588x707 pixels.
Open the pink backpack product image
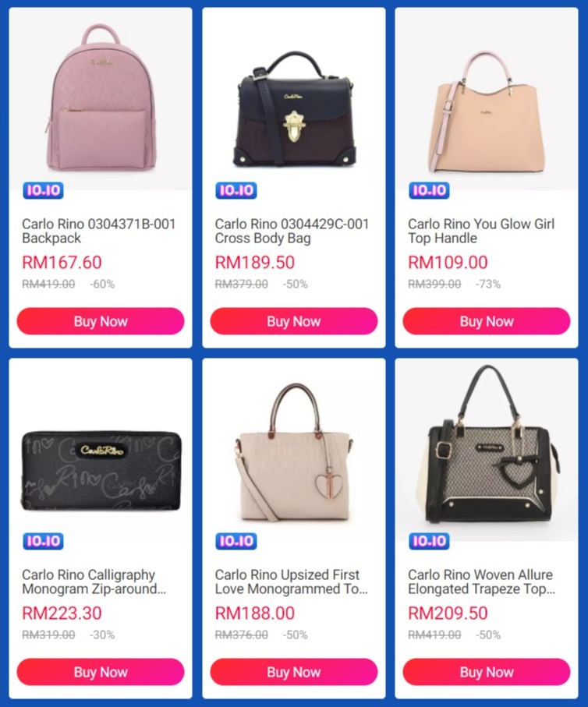101,99
